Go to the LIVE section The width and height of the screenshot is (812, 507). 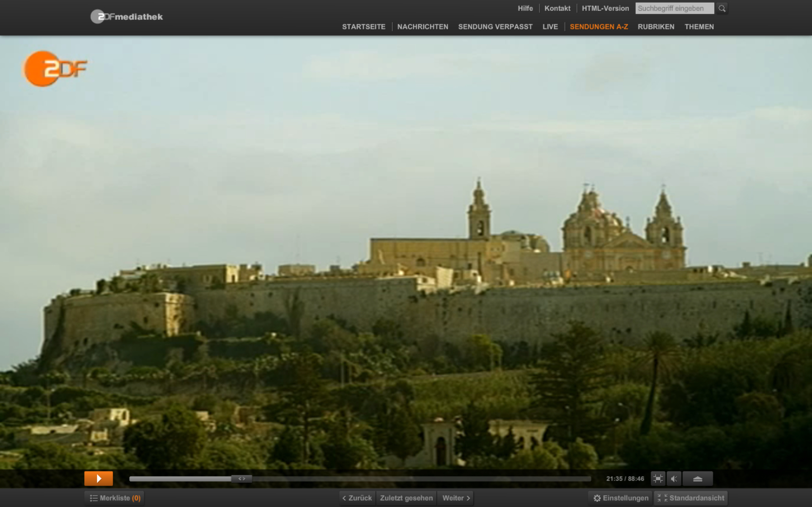point(550,27)
